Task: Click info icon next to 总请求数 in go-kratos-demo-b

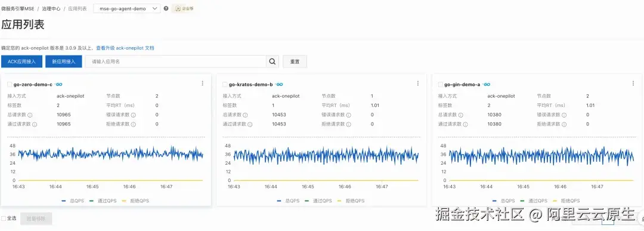Action: click(x=245, y=115)
